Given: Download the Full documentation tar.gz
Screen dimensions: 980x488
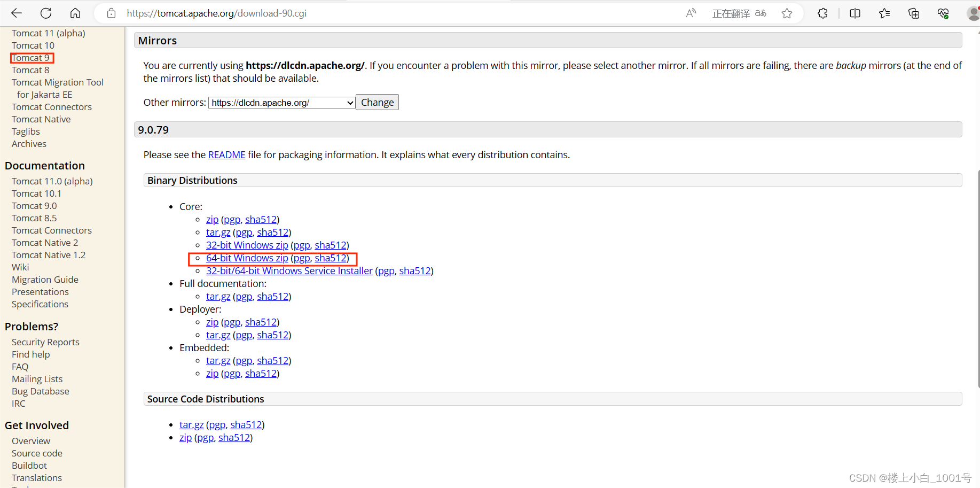Looking at the screenshot, I should point(218,297).
